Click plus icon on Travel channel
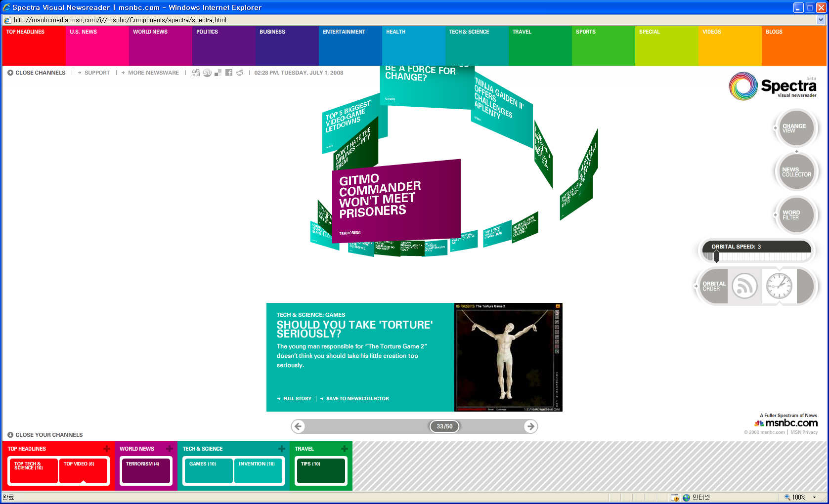This screenshot has height=504, width=829. (345, 449)
